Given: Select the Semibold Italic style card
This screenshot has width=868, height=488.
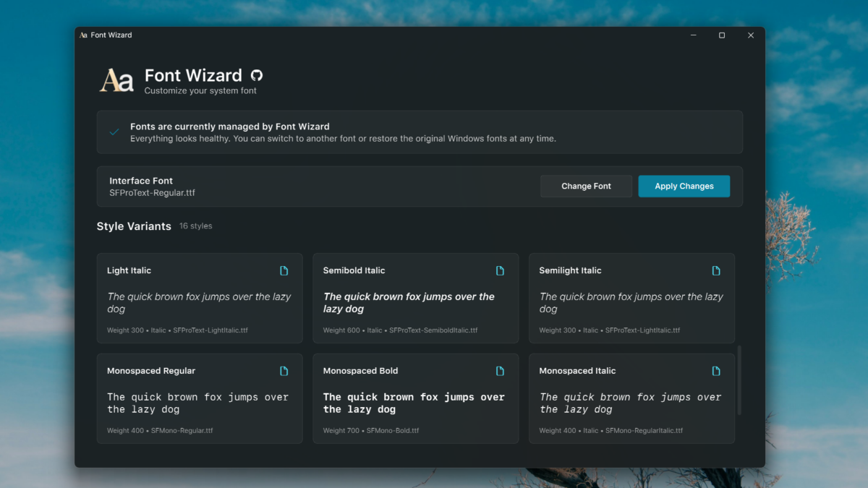Looking at the screenshot, I should (415, 298).
